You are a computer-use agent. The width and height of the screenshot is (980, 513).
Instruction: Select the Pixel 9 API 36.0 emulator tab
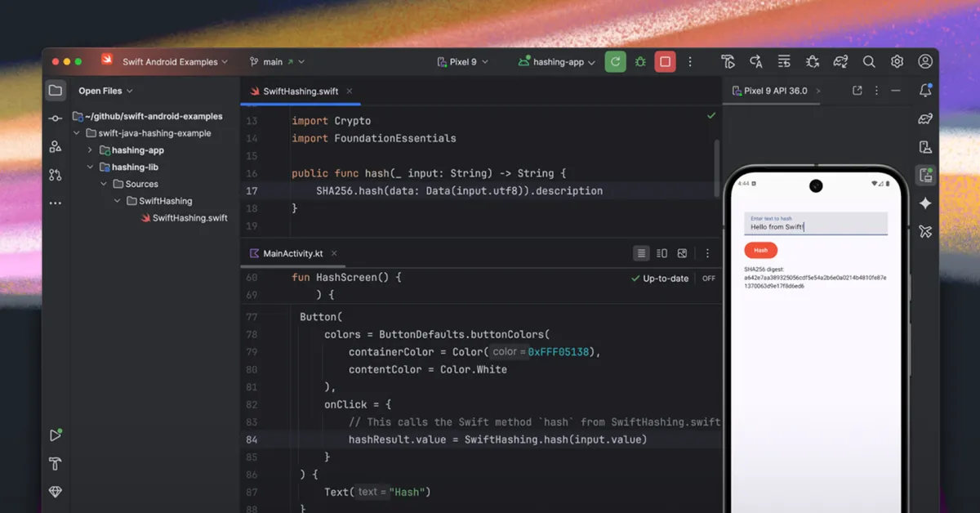(x=772, y=91)
